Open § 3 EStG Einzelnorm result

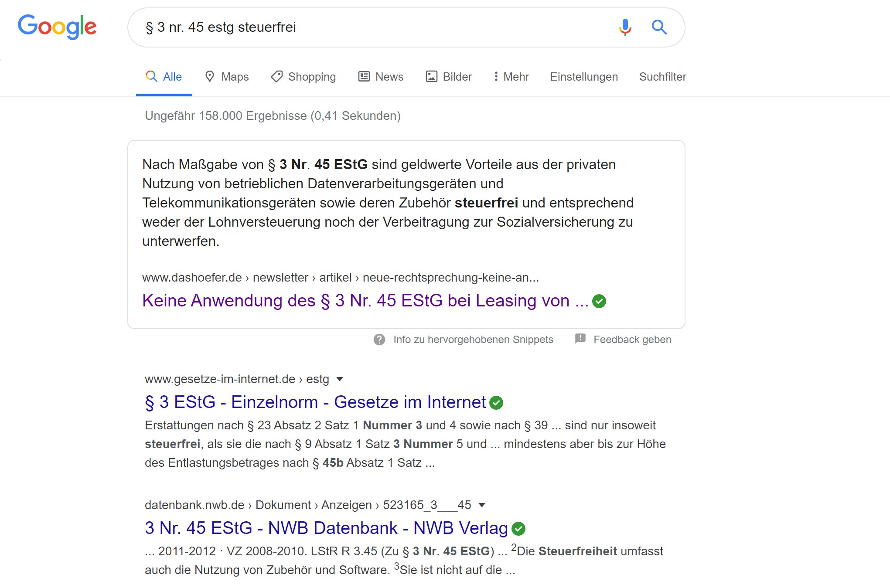(x=315, y=402)
